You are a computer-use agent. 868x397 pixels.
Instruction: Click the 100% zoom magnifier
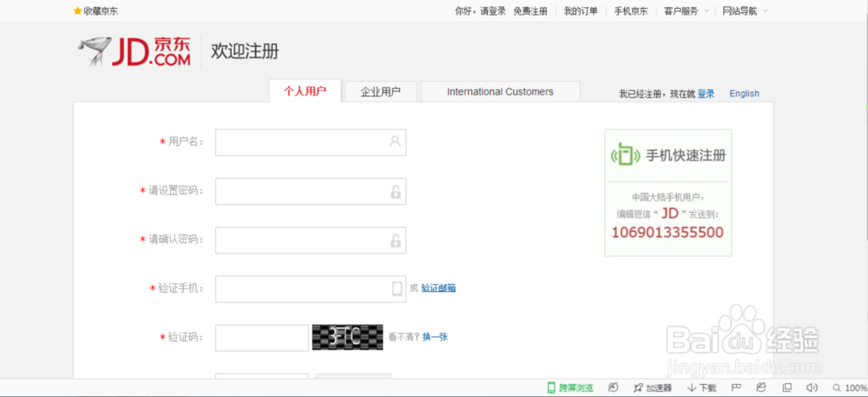[836, 388]
